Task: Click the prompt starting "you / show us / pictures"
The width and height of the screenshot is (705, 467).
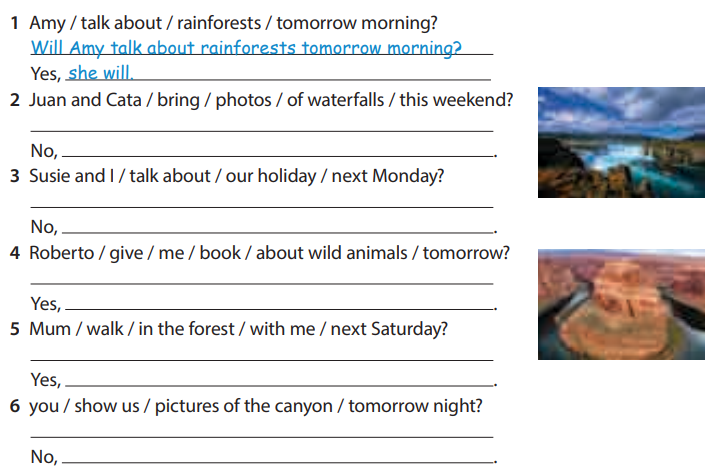Action: [256, 406]
